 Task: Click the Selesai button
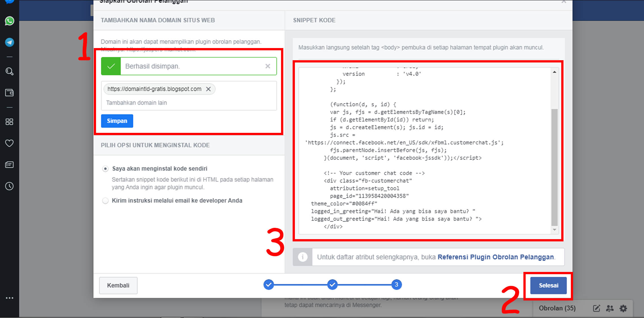pyautogui.click(x=548, y=285)
